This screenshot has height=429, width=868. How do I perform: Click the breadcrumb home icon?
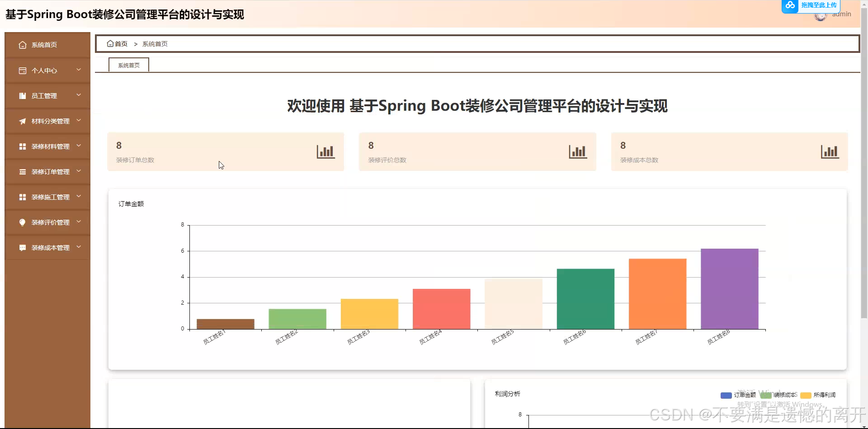(110, 44)
